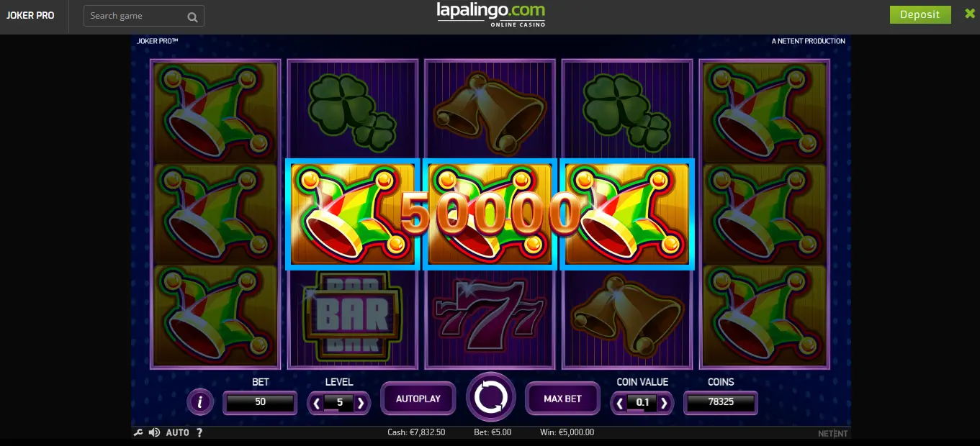This screenshot has height=446, width=980.
Task: Open game settings wrench icon
Action: pos(138,432)
